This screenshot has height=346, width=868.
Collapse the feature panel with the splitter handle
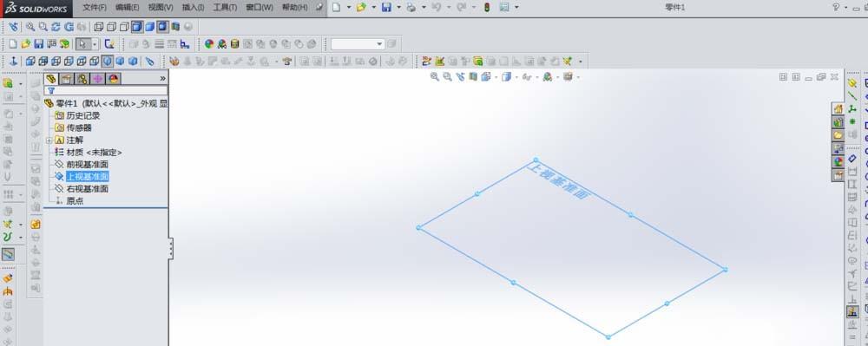tap(171, 249)
